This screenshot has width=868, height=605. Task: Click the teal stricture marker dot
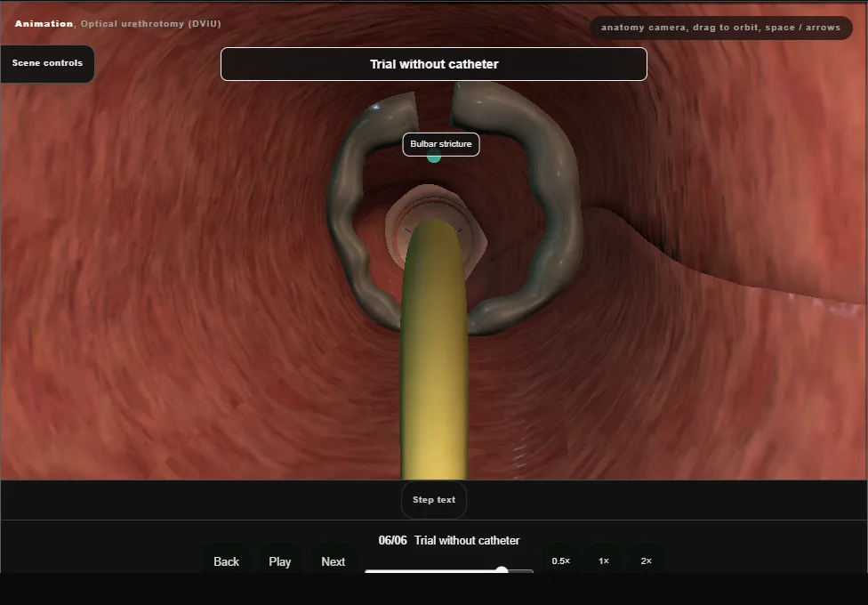[x=434, y=157]
